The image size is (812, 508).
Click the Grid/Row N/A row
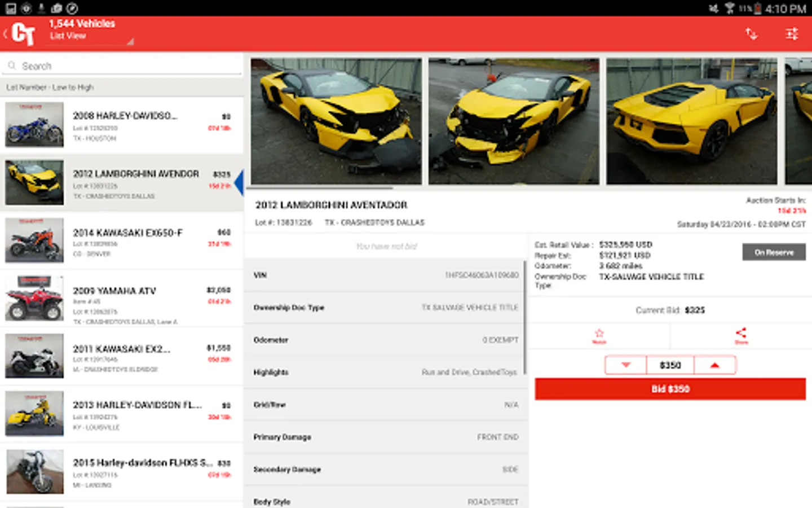coord(386,405)
